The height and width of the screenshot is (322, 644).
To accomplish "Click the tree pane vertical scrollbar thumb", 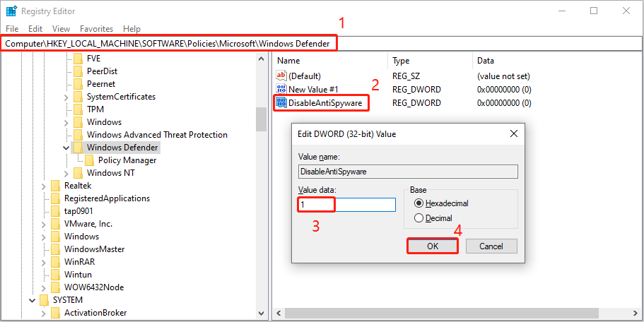I will (262, 119).
